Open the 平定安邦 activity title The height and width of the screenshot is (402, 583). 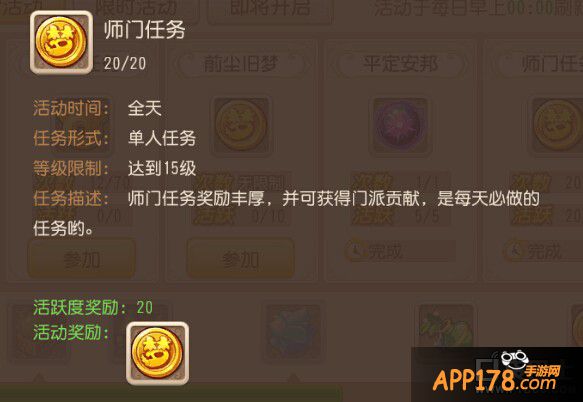coord(400,64)
